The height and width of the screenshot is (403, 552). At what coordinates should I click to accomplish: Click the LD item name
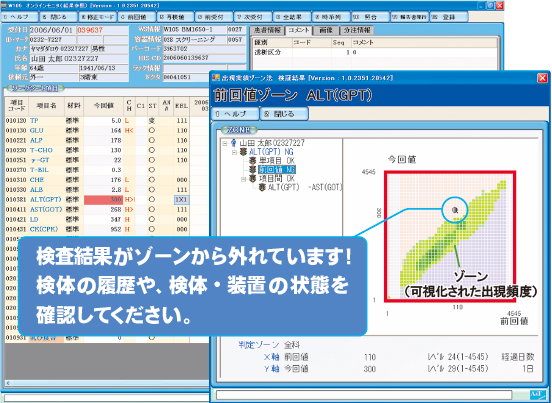coord(34,219)
